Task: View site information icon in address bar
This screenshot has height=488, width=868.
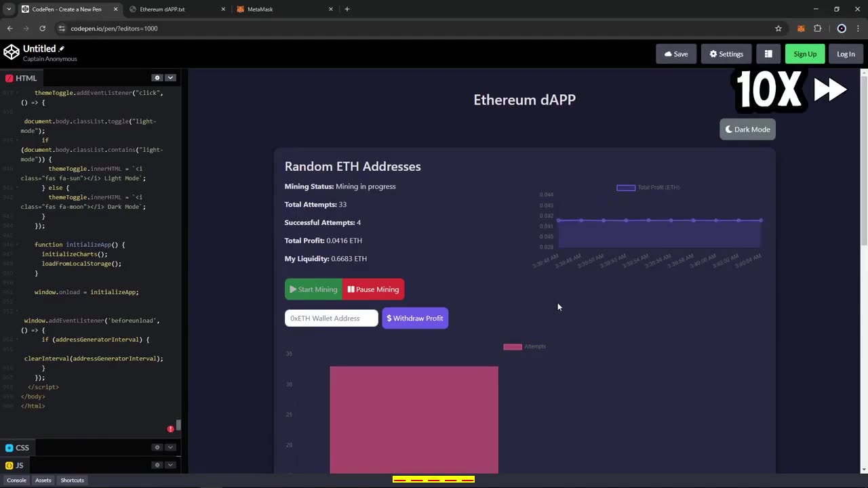Action: click(62, 28)
